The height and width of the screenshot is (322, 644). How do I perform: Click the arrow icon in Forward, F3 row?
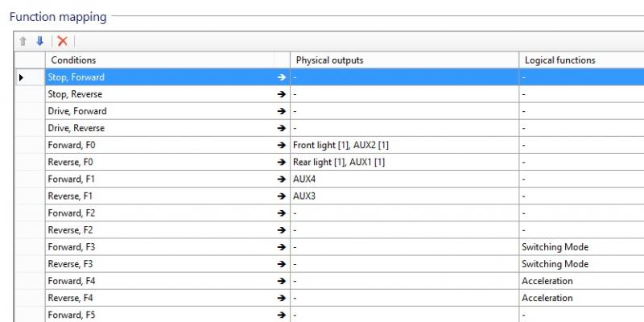point(281,247)
